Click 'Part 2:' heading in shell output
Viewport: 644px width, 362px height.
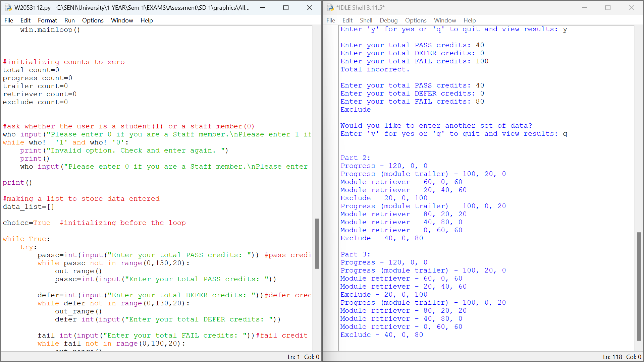click(x=356, y=158)
